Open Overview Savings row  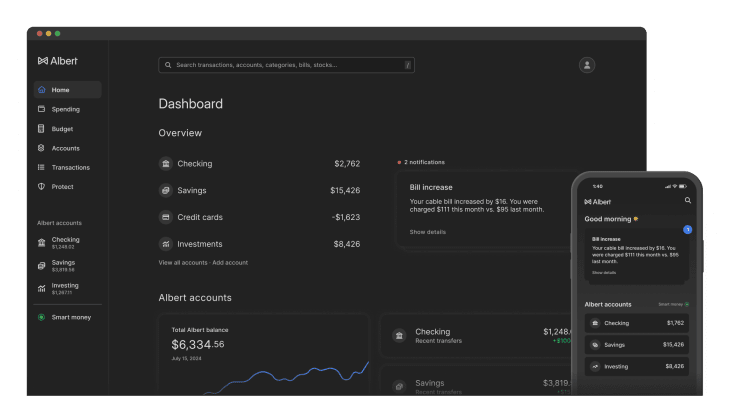(260, 190)
